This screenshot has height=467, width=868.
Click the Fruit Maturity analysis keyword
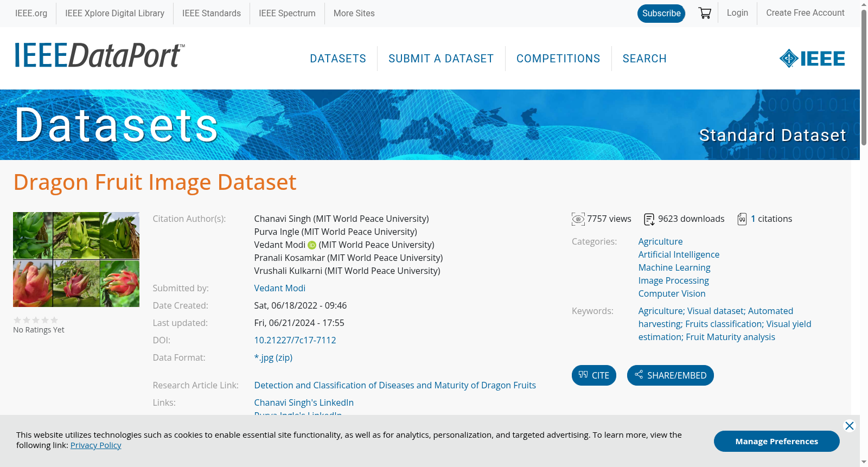click(x=730, y=337)
